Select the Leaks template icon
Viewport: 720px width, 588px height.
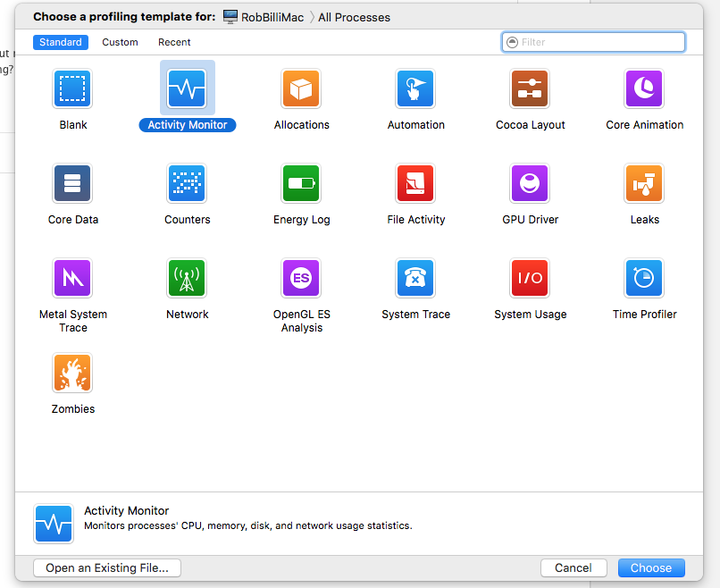point(644,183)
